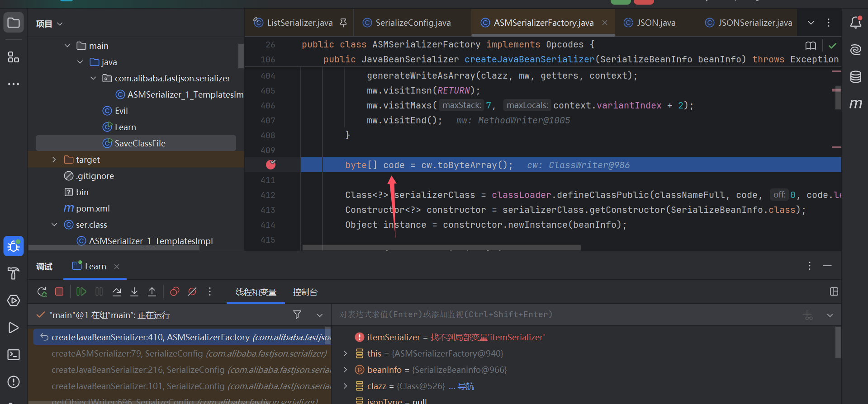The image size is (868, 404).
Task: Open the Database tool window
Action: coord(856,77)
